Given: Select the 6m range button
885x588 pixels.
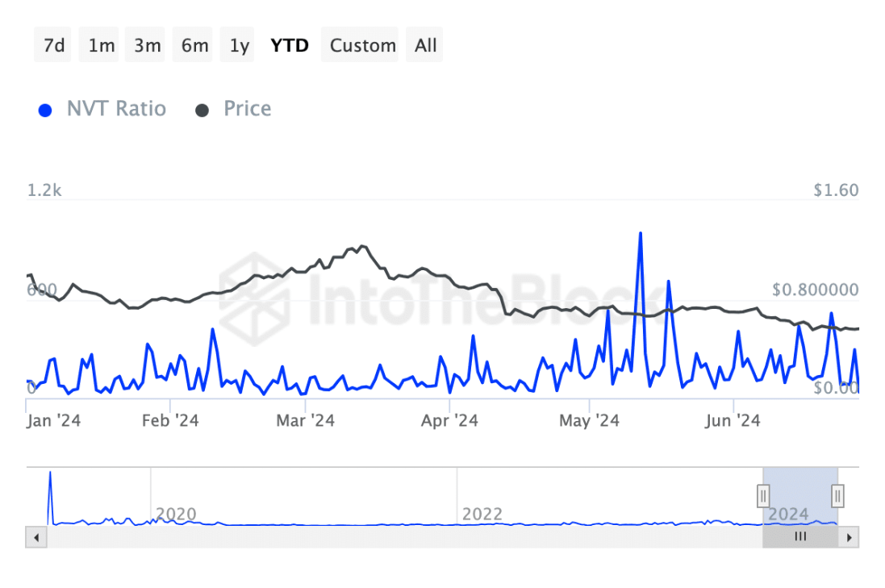Looking at the screenshot, I should click(x=194, y=45).
